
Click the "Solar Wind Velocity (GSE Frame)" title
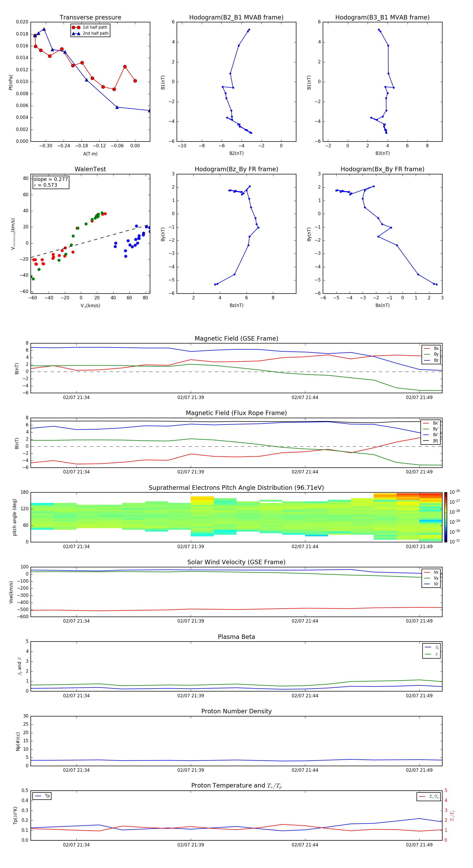click(x=236, y=562)
